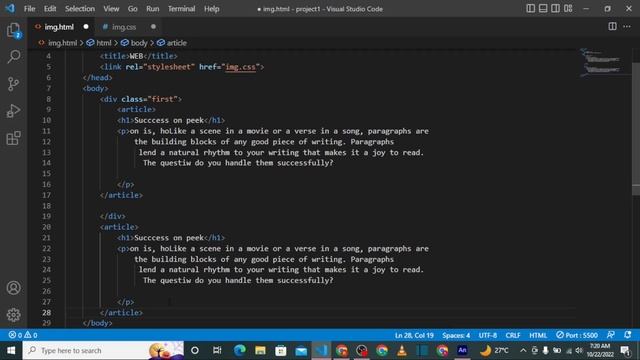Follow the img.css href link
Viewport: 640px width, 360px height.
click(240, 67)
